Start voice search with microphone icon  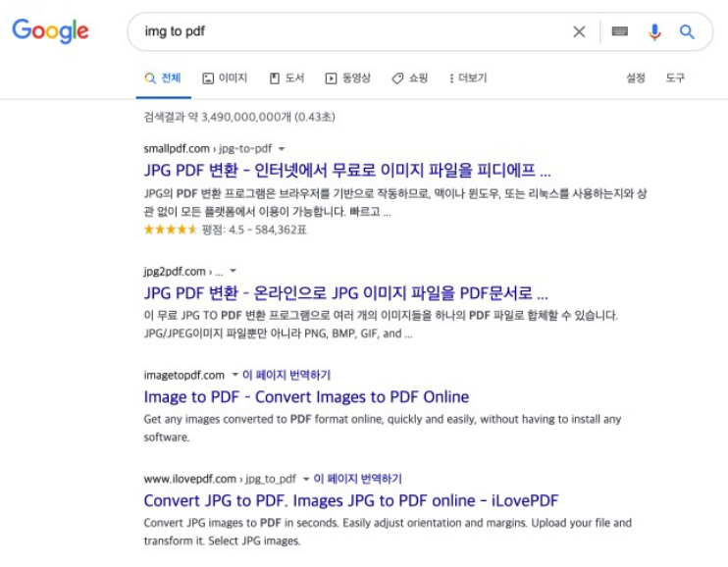654,31
